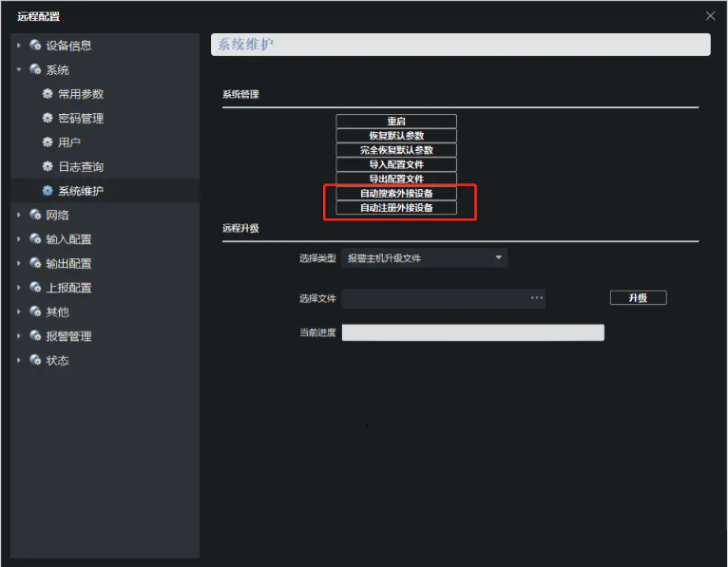Viewport: 728px width, 567px height.
Task: Click the 报警管理 category icon
Action: pos(35,336)
